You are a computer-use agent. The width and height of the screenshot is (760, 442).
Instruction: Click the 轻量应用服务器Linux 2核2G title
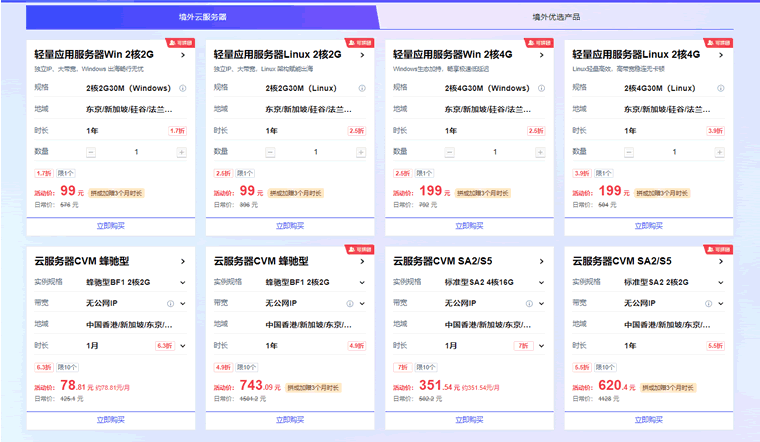277,55
